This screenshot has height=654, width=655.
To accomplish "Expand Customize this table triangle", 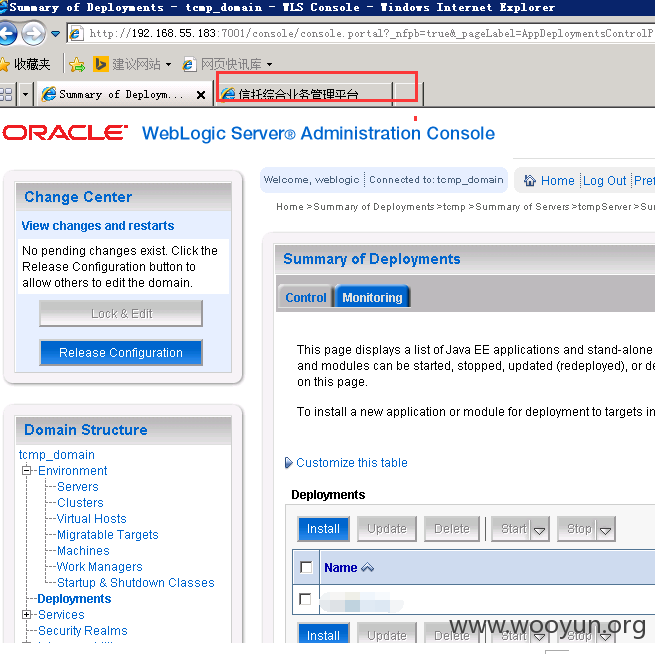I will pyautogui.click(x=288, y=463).
